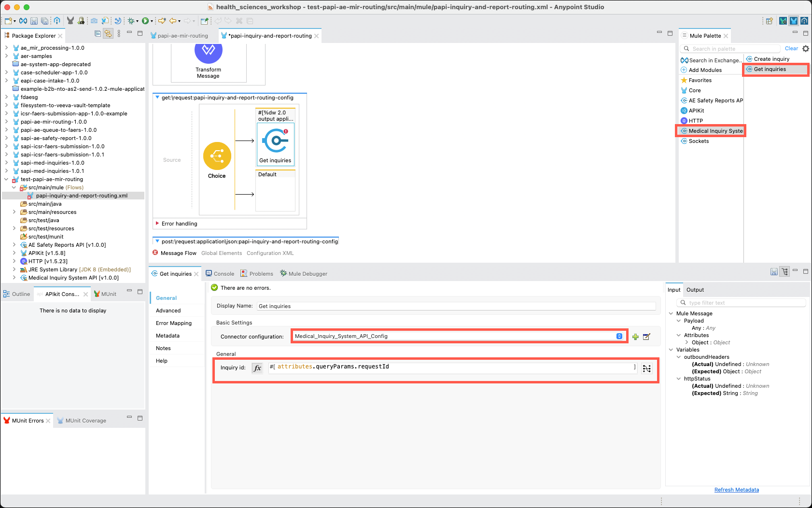812x508 pixels.
Task: Toggle Link with Editor in Package Explorer
Action: [108, 34]
